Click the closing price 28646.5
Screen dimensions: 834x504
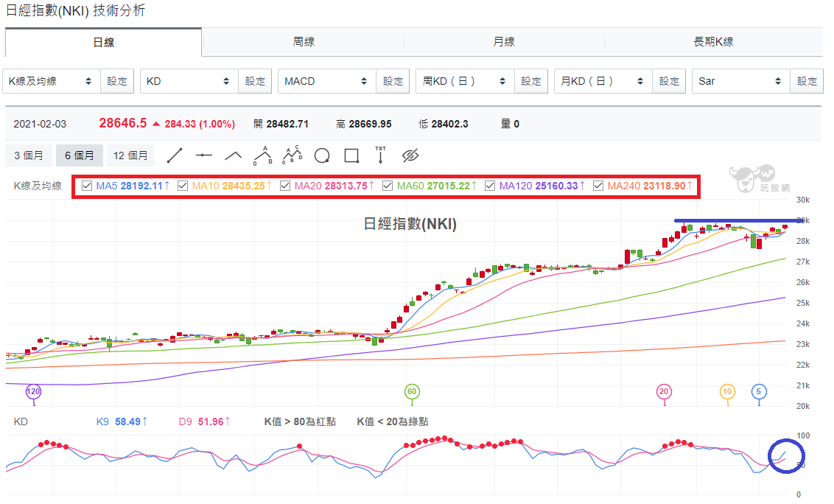pos(123,123)
